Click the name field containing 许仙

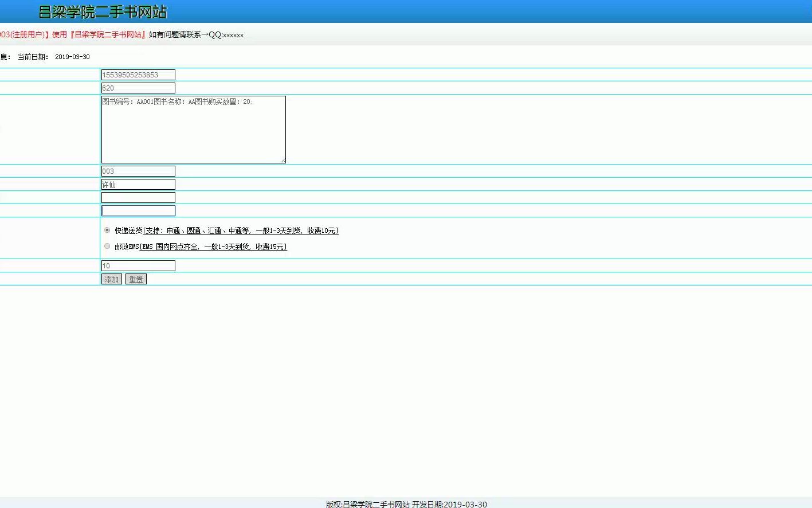coord(138,184)
